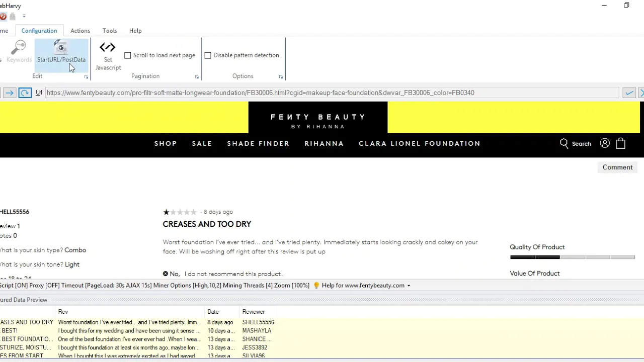
Task: Click the browser forward arrow button
Action: pyautogui.click(x=9, y=93)
